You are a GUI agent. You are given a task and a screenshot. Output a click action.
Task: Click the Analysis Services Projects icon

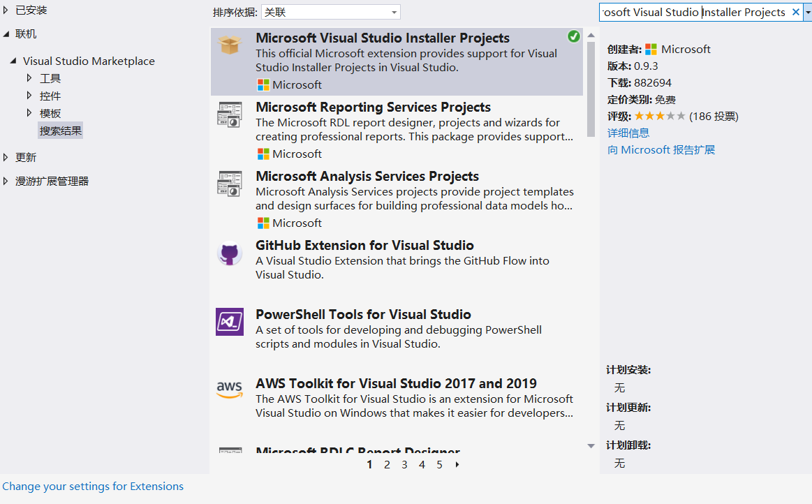tap(229, 184)
